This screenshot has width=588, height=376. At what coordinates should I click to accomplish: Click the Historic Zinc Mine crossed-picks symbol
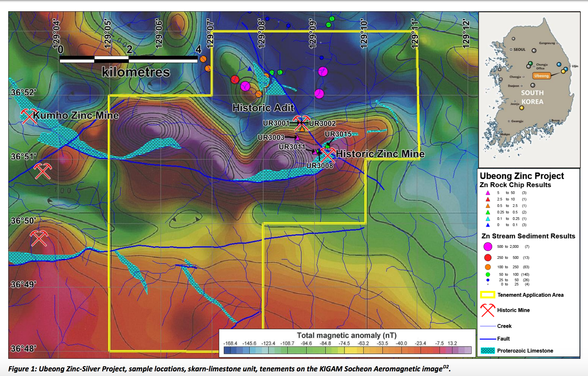click(328, 155)
